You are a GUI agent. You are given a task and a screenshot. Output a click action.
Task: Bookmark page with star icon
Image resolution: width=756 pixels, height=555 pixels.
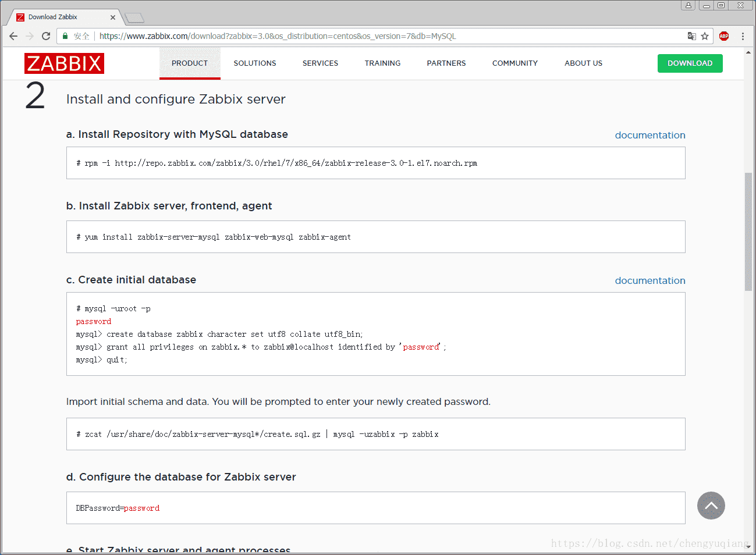(705, 36)
